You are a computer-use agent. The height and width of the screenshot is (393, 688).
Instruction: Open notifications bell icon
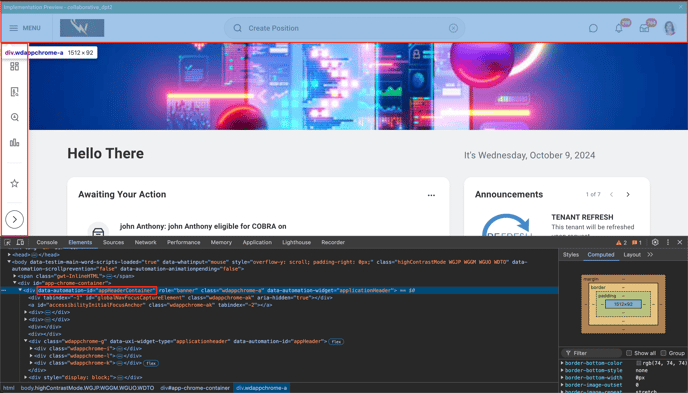(x=619, y=28)
